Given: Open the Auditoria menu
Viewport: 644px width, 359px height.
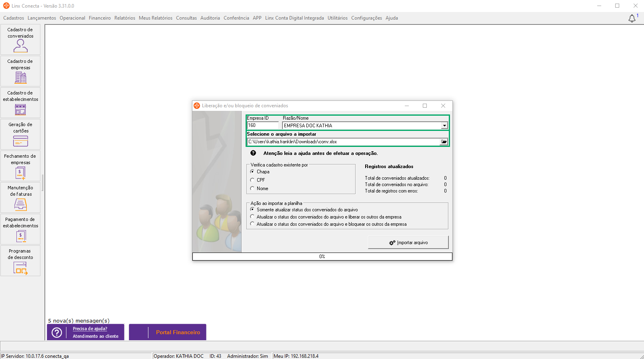Looking at the screenshot, I should point(210,18).
